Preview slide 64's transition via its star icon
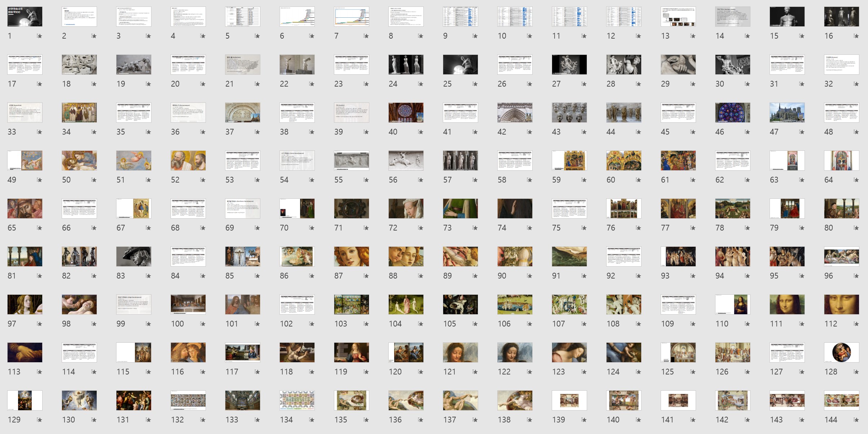This screenshot has width=868, height=434. pos(856,180)
